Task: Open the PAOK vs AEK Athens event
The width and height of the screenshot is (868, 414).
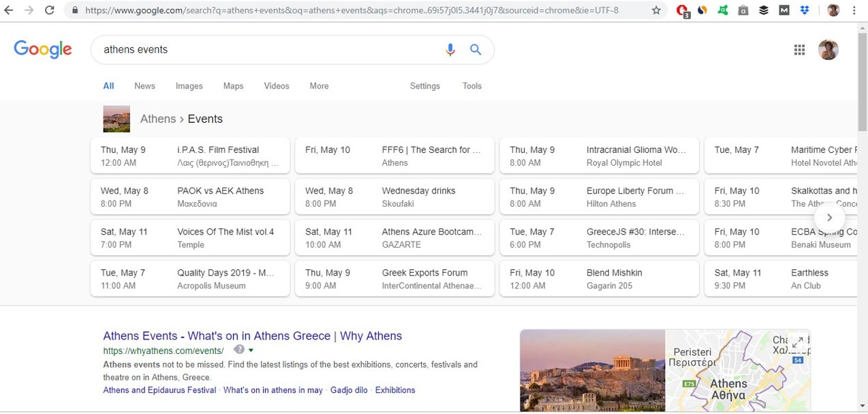Action: pos(190,196)
